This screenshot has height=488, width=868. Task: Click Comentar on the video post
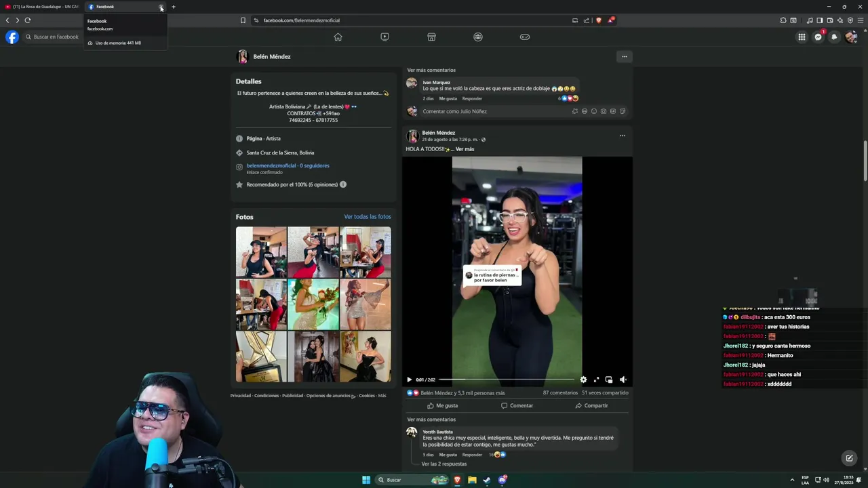pos(517,405)
